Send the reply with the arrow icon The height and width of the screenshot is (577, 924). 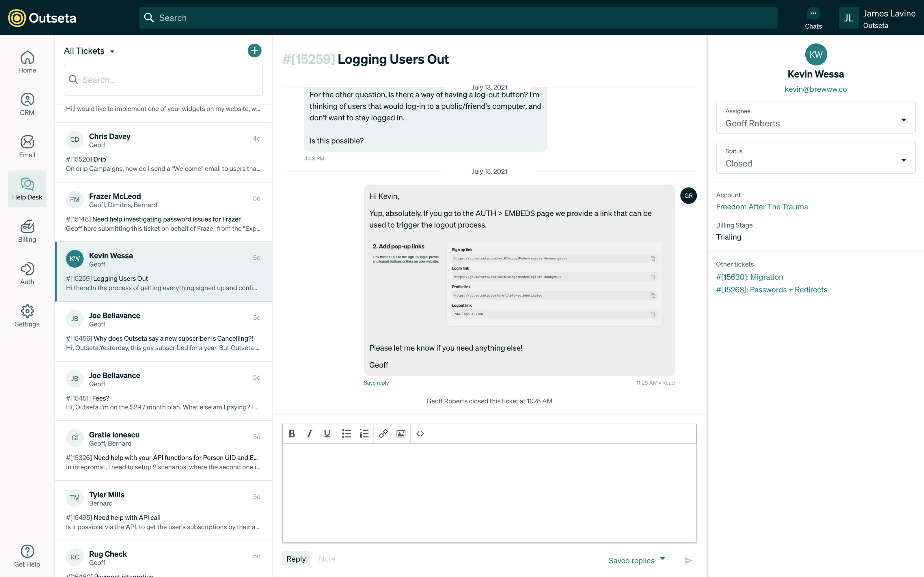coord(688,560)
